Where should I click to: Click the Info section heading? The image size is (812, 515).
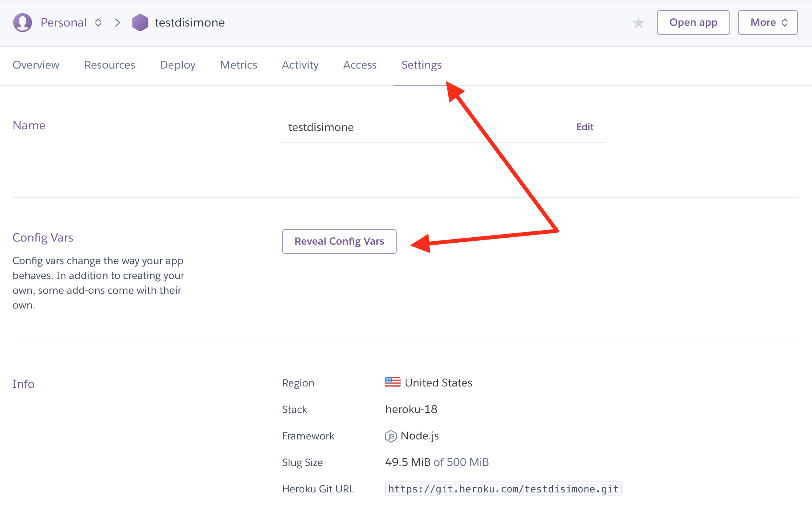pos(23,384)
